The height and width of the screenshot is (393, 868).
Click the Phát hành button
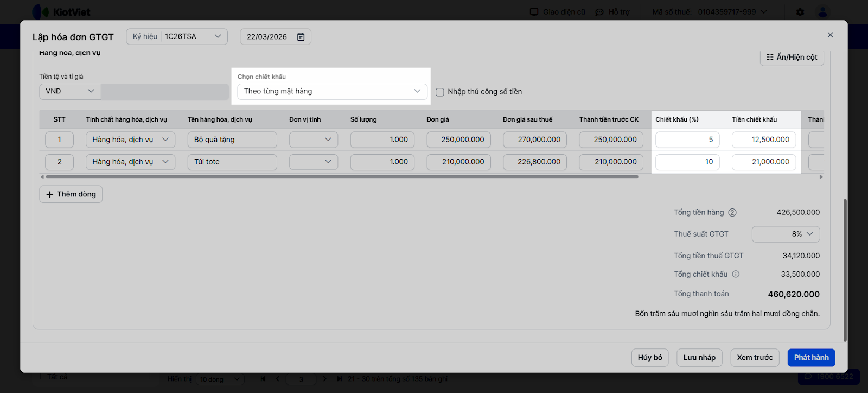click(x=811, y=358)
